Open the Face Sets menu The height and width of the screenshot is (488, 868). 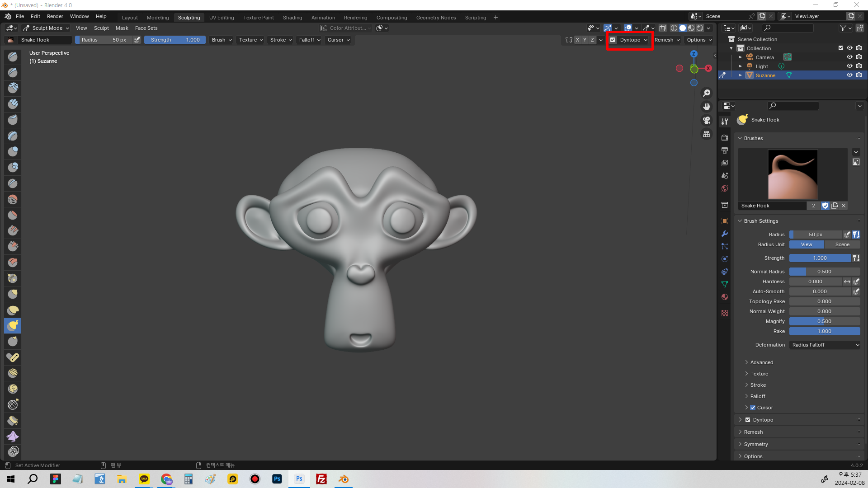(146, 28)
